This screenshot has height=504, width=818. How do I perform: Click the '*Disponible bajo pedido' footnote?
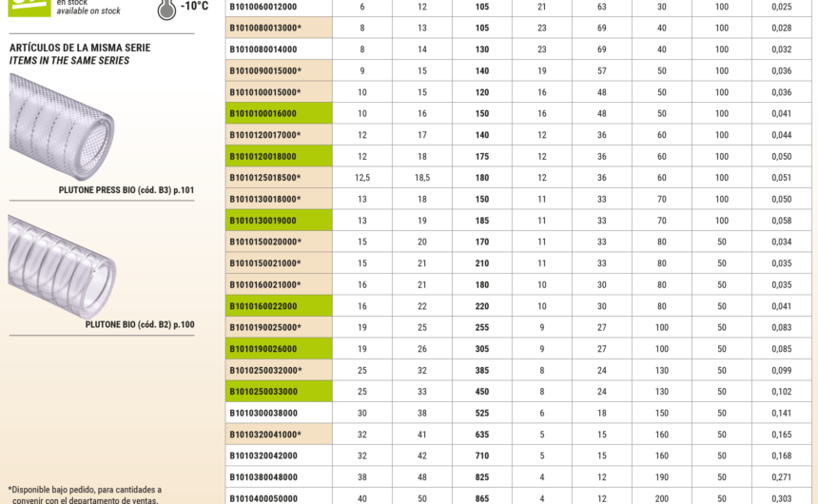tap(85, 490)
